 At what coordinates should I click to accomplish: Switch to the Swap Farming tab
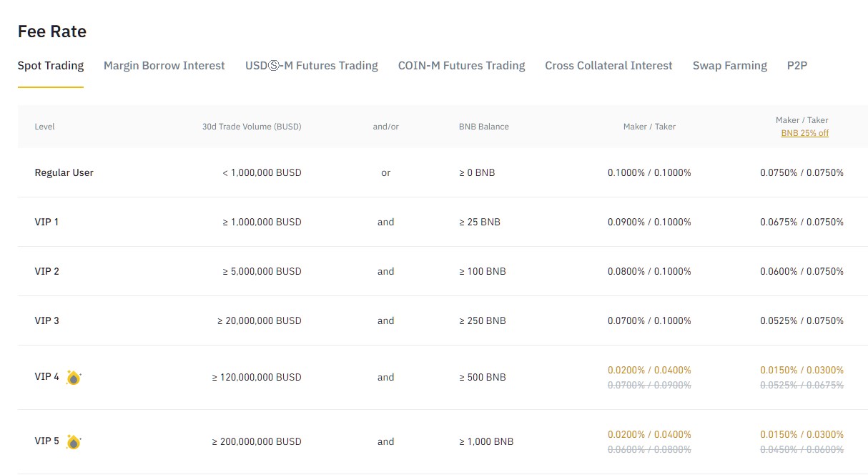coord(730,66)
